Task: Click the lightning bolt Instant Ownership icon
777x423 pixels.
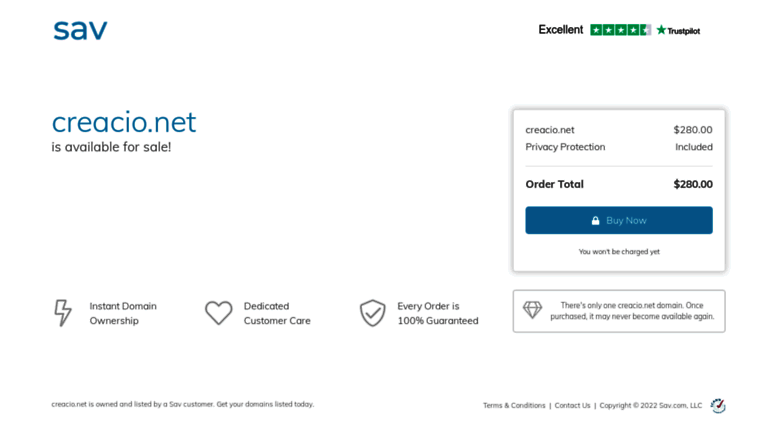Action: point(63,313)
